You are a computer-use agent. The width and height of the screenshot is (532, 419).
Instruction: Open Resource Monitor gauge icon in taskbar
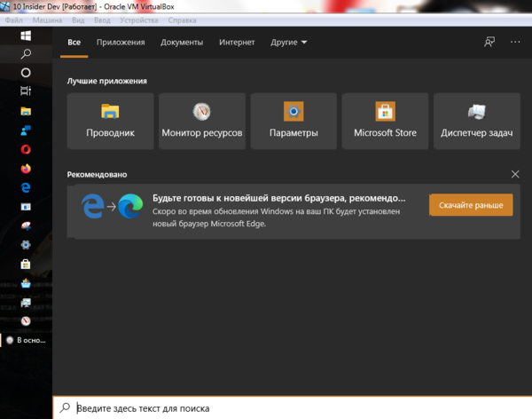coord(26,321)
